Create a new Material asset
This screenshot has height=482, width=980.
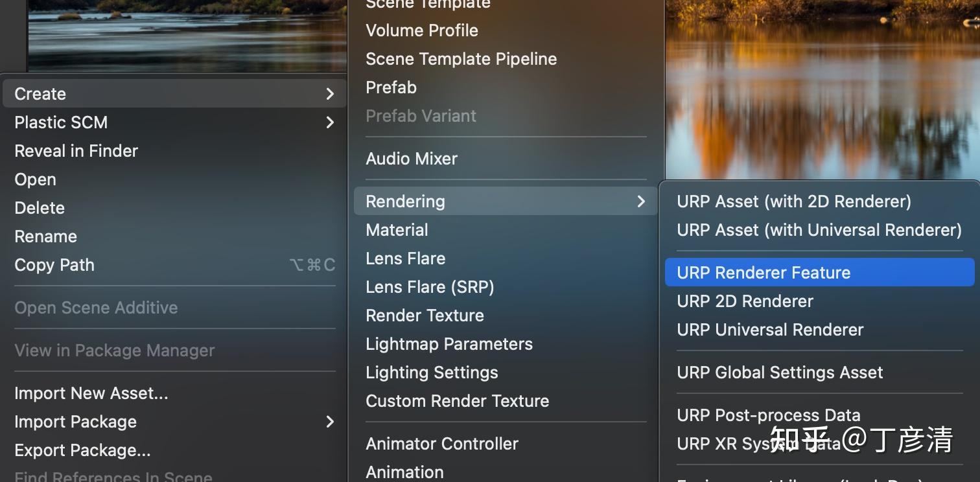click(397, 229)
